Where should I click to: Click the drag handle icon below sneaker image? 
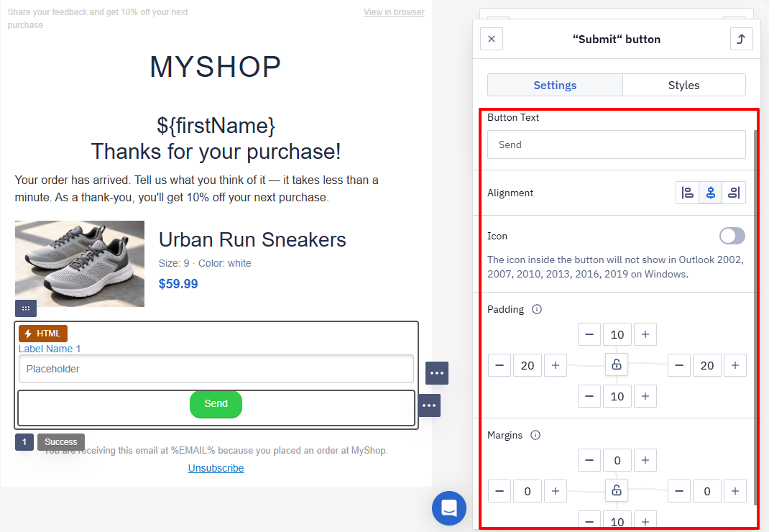[26, 308]
